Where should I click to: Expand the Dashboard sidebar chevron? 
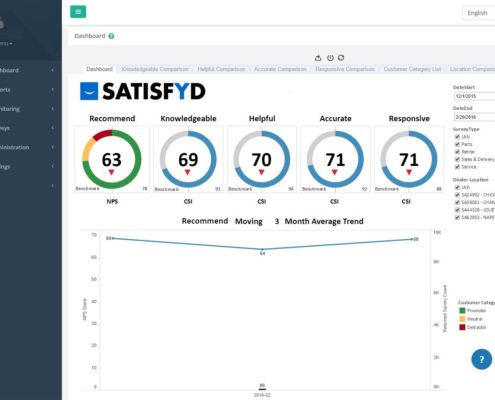(x=53, y=70)
